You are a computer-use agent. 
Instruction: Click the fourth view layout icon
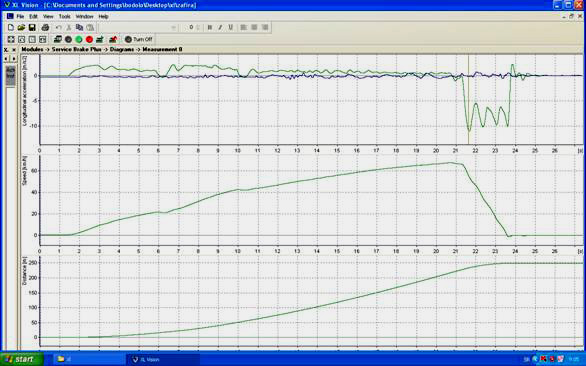43,39
